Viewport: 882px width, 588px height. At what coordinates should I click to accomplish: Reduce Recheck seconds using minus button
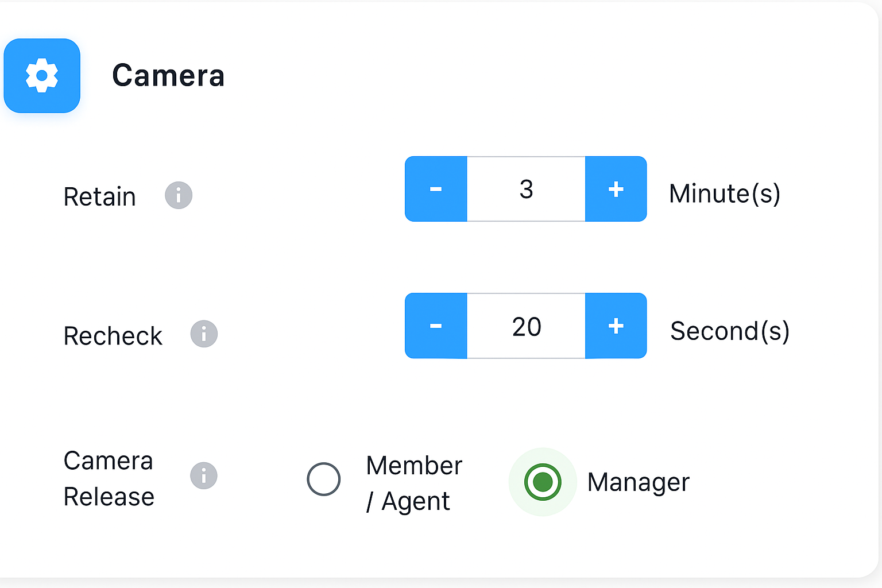click(436, 326)
